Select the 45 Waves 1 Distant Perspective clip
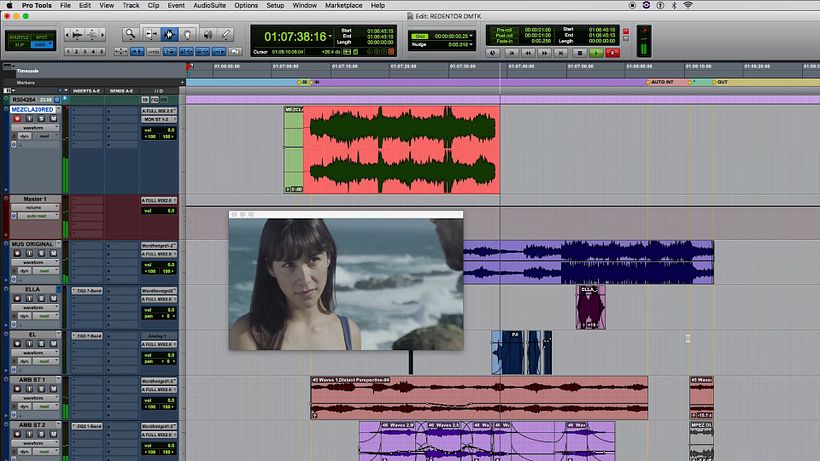This screenshot has height=461, width=820. pos(479,398)
